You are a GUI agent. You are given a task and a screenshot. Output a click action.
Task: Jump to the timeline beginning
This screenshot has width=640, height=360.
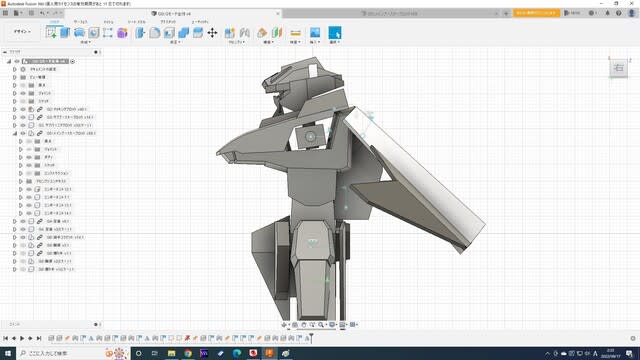(6, 338)
